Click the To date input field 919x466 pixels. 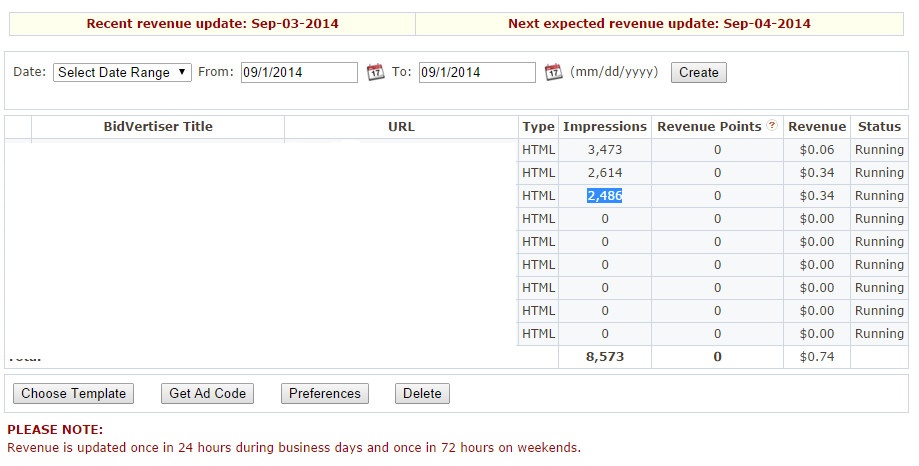pyautogui.click(x=477, y=72)
